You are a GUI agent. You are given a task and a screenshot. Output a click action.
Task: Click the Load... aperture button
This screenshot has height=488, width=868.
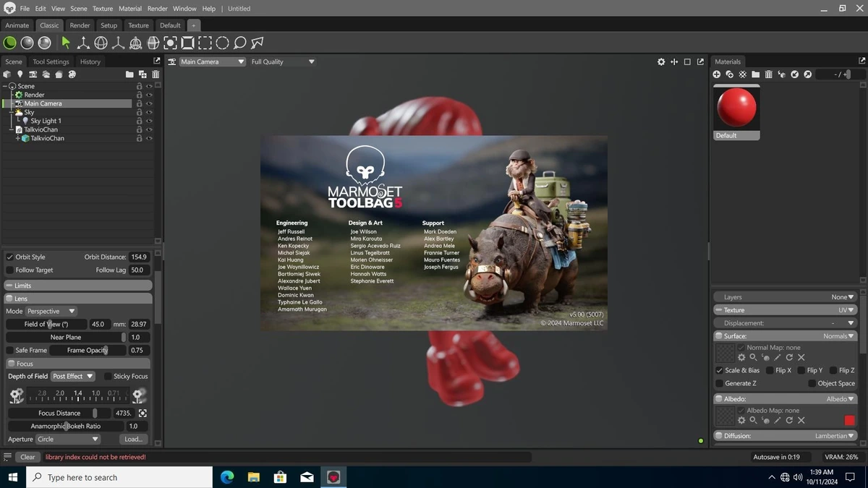coord(134,439)
